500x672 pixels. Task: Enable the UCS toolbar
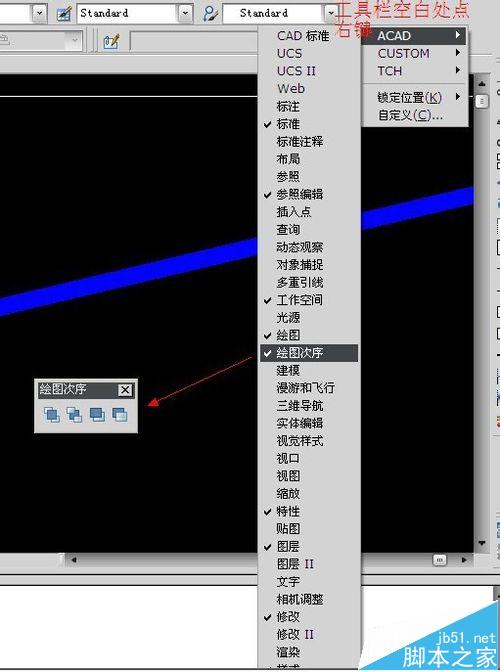pyautogui.click(x=309, y=53)
